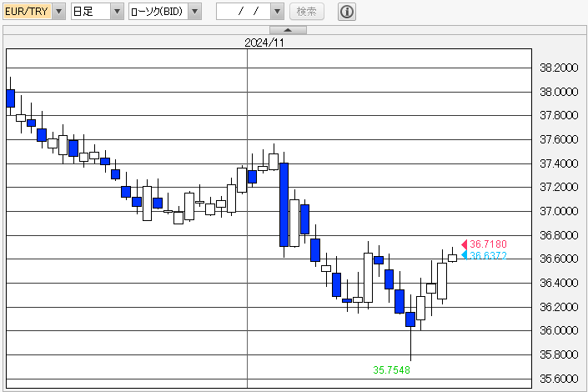
Task: Select the blue 36.6372 price marker
Action: coord(485,255)
